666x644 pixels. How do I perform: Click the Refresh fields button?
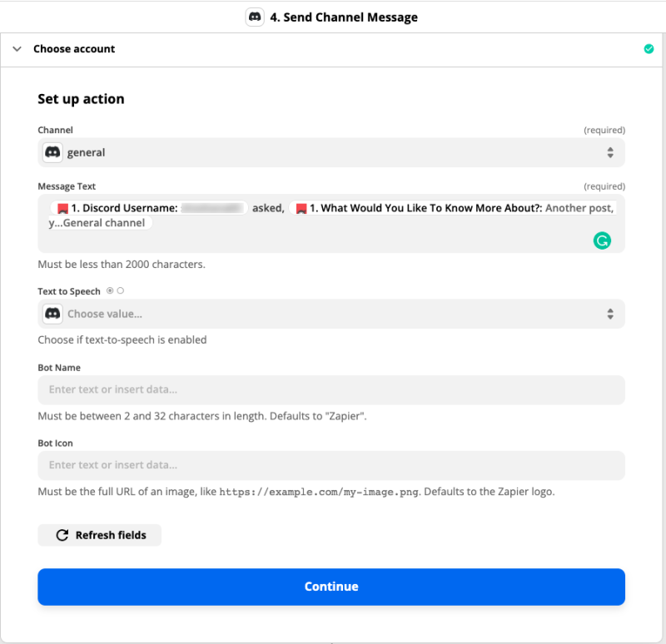click(99, 535)
